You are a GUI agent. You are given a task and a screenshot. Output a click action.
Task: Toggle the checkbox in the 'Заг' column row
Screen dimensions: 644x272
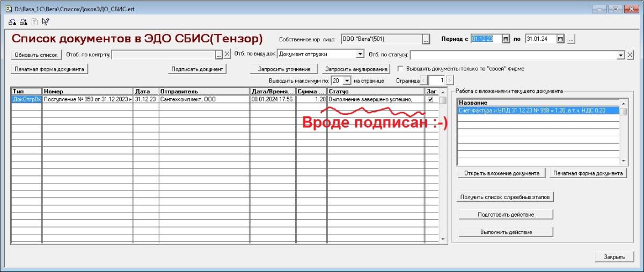pyautogui.click(x=430, y=99)
